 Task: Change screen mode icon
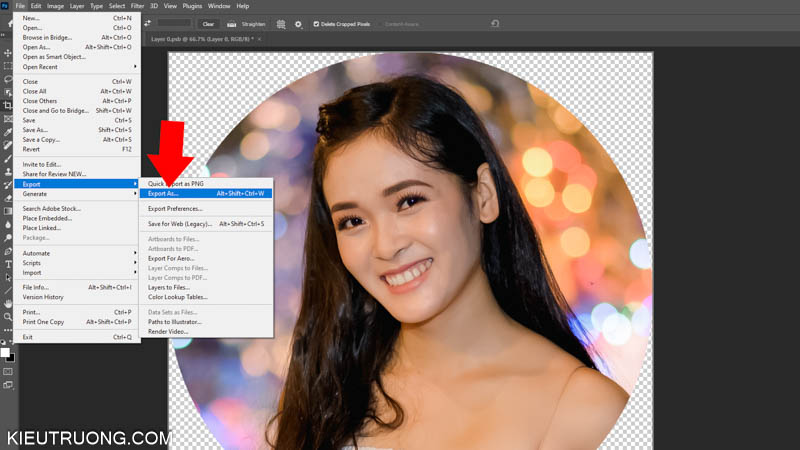(8, 385)
